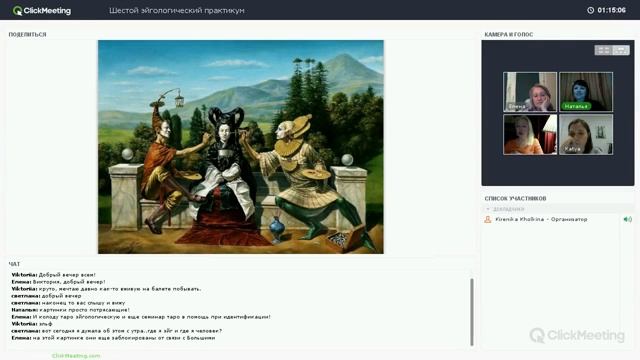The width and height of the screenshot is (640, 360).
Task: Click the organizer avatar icon next to Kirenika Kholkina
Action: pos(488,220)
